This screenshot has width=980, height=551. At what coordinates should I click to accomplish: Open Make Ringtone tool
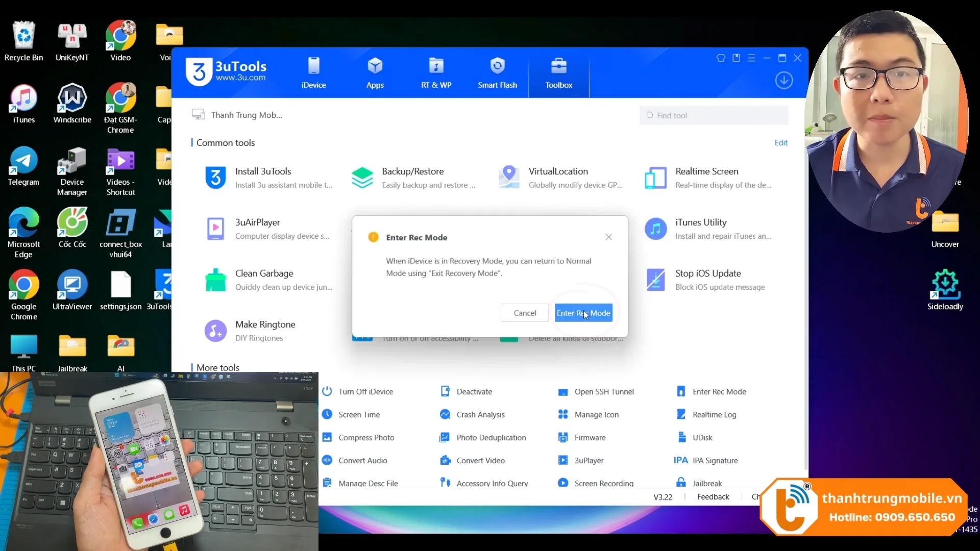pyautogui.click(x=265, y=331)
